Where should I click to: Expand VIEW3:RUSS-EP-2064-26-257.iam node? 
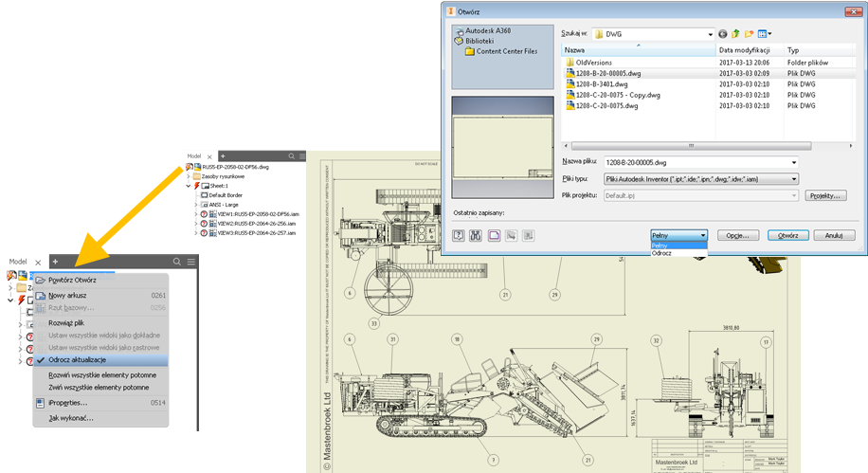point(196,233)
